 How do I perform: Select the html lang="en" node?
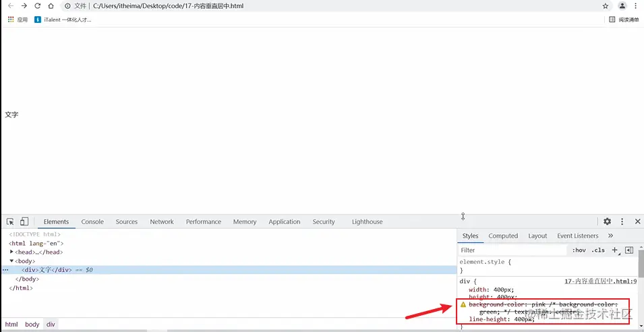(36, 243)
